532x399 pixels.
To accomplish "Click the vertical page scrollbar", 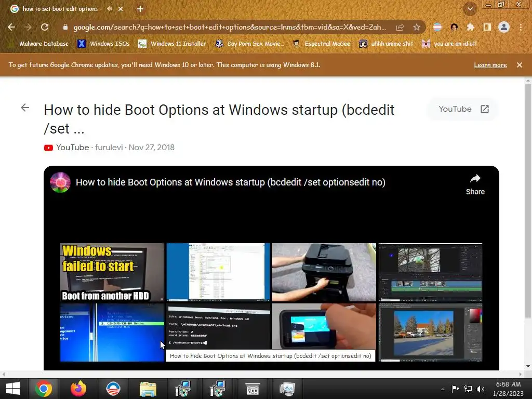I will click(x=528, y=201).
